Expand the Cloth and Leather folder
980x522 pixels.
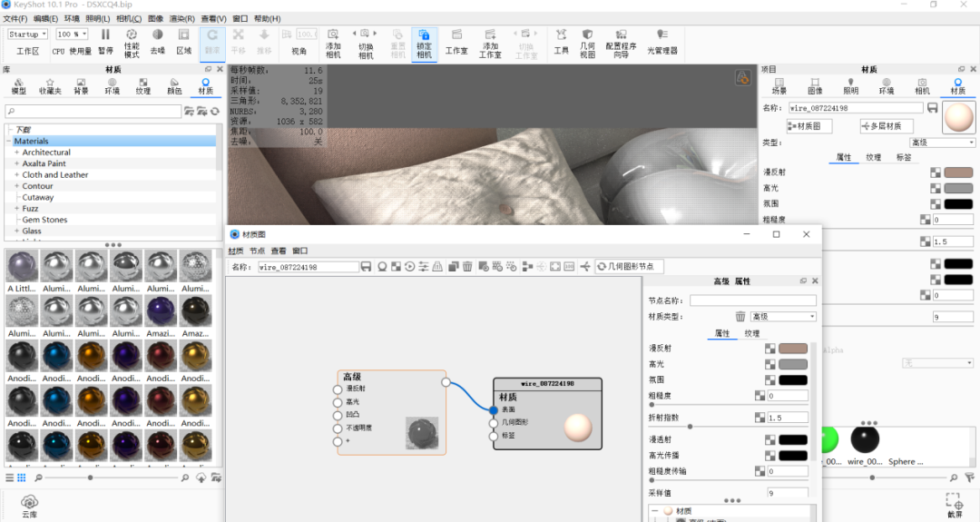pos(17,174)
